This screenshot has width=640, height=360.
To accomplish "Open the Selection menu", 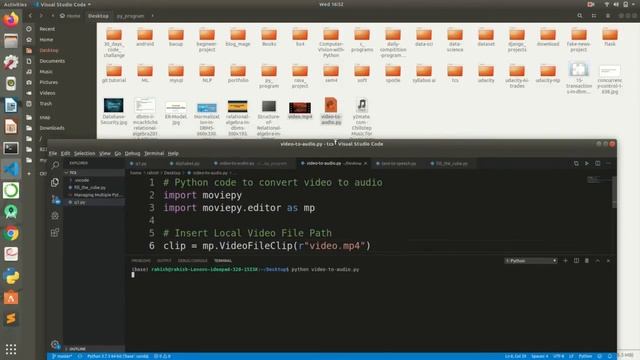I will (x=84, y=153).
